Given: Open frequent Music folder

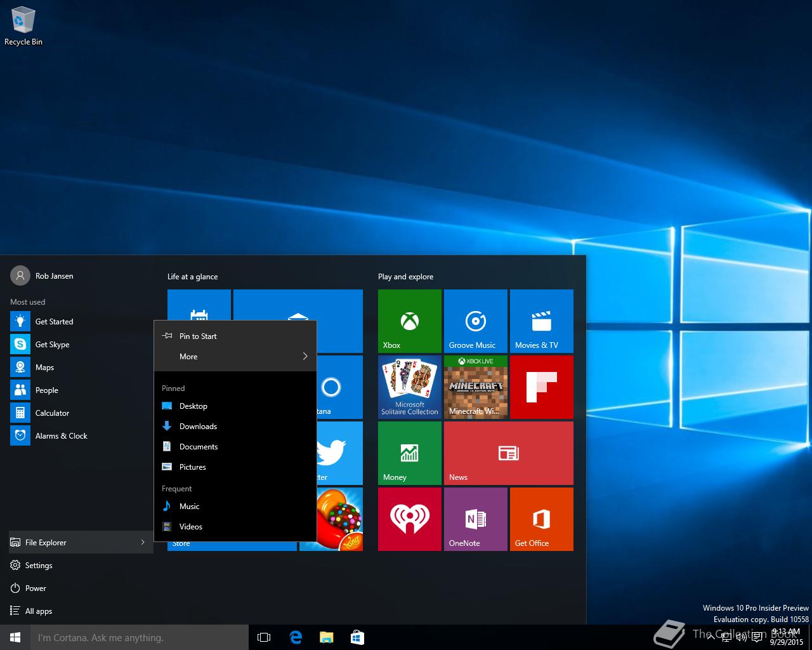Looking at the screenshot, I should [x=235, y=507].
